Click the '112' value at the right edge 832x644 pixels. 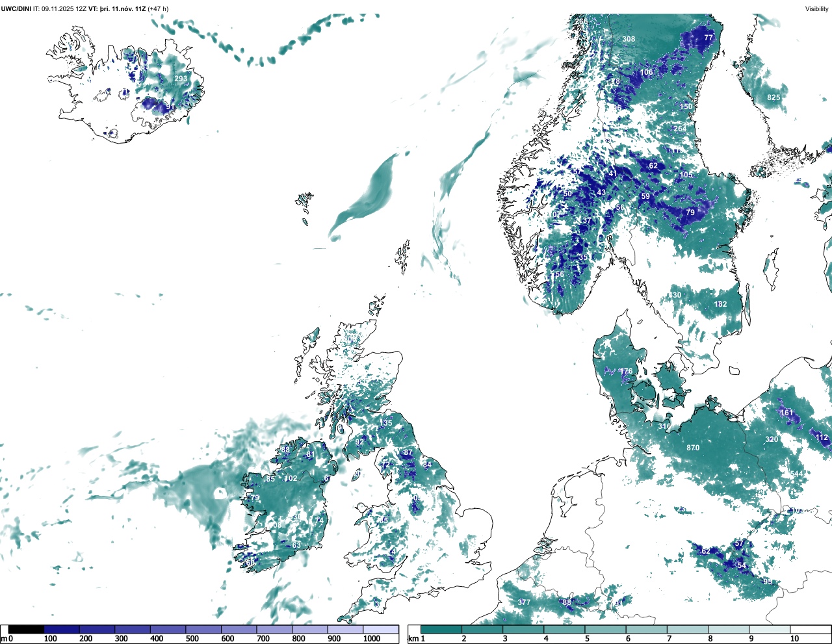[x=822, y=437]
